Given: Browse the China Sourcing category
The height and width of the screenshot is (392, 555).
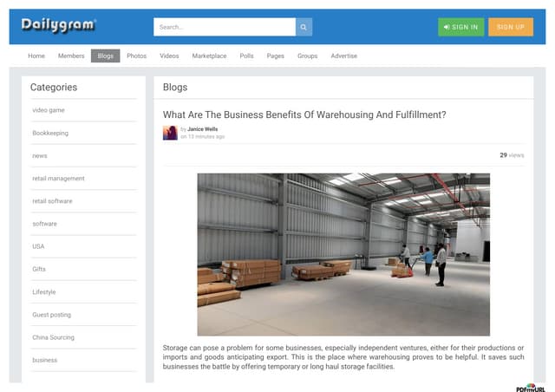Looking at the screenshot, I should tap(53, 337).
